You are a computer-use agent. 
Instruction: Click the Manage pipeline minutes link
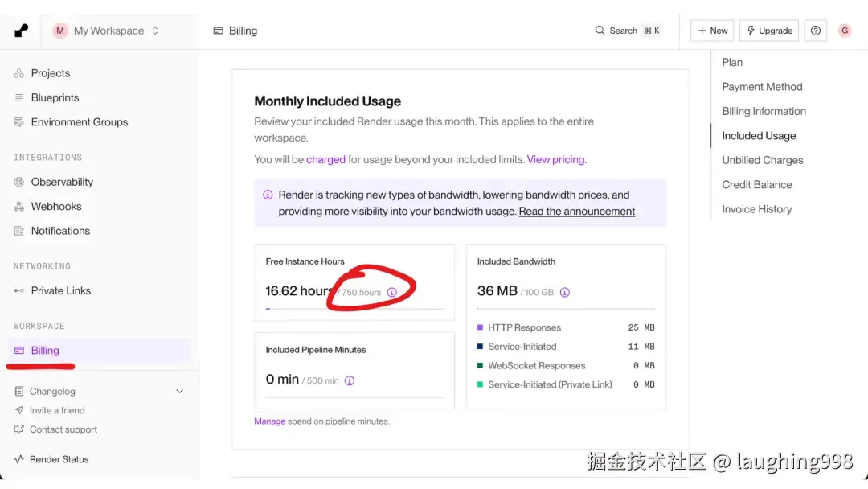coord(269,421)
